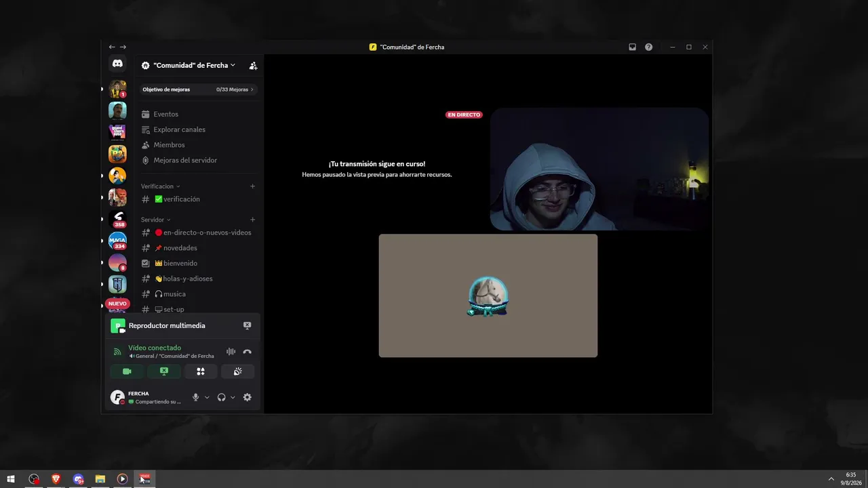Open the Windows Start menu
This screenshot has height=488, width=868.
11,479
